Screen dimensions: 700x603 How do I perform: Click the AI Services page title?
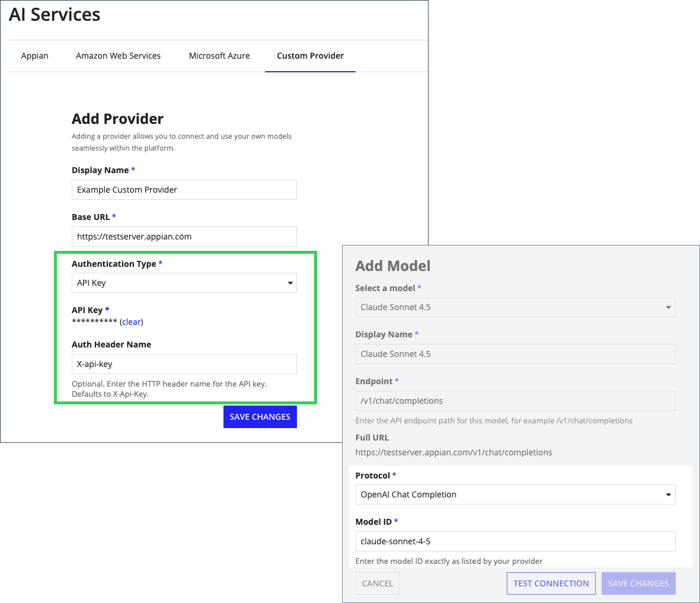[55, 15]
